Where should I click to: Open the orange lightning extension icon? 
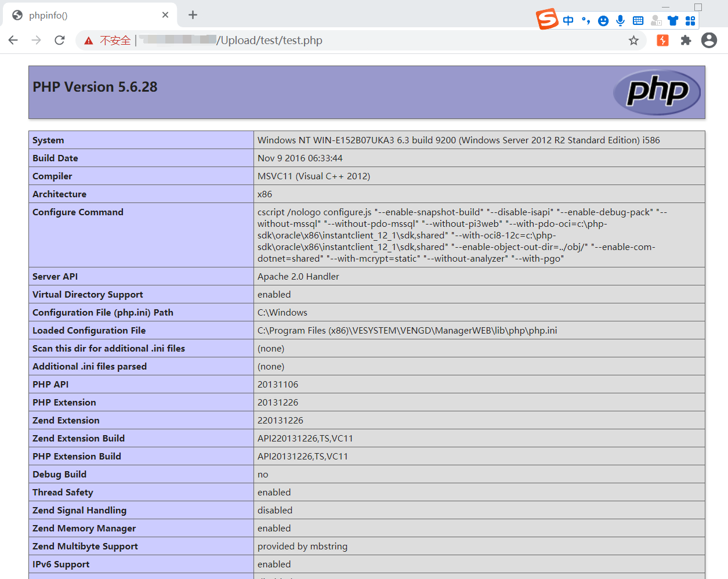pos(662,40)
